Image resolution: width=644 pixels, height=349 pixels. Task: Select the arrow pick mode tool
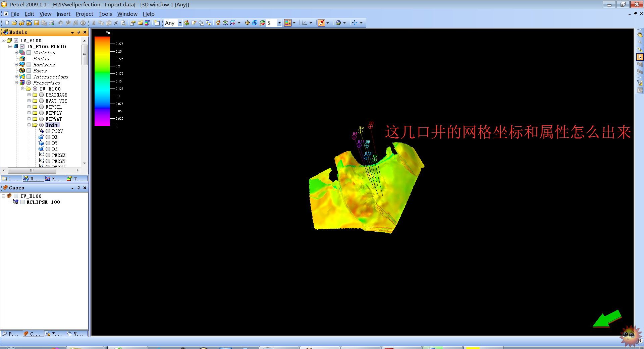pos(640,57)
